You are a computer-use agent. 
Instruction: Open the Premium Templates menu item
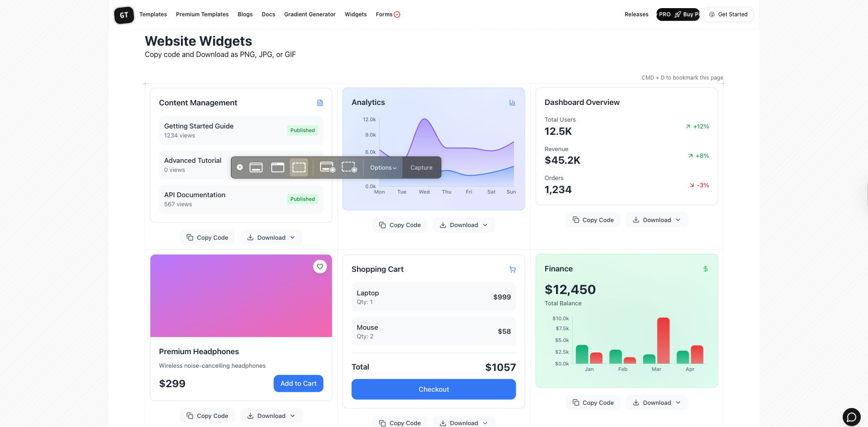click(202, 14)
